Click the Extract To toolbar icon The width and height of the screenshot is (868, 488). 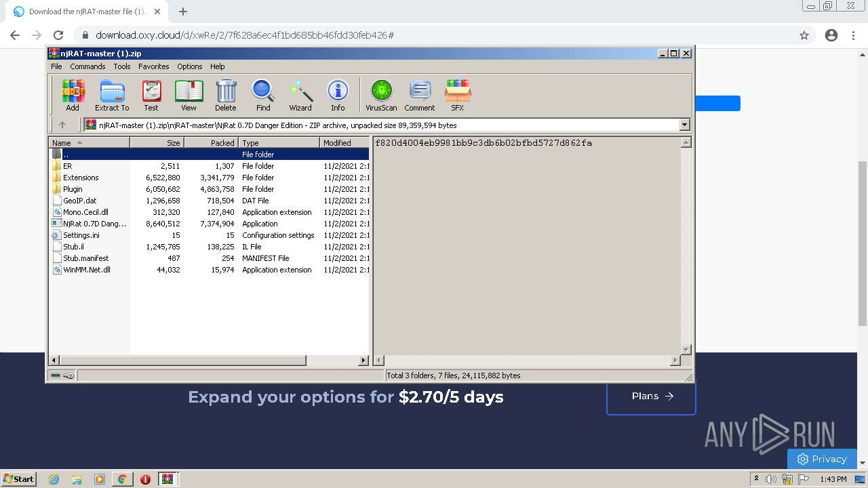click(112, 96)
